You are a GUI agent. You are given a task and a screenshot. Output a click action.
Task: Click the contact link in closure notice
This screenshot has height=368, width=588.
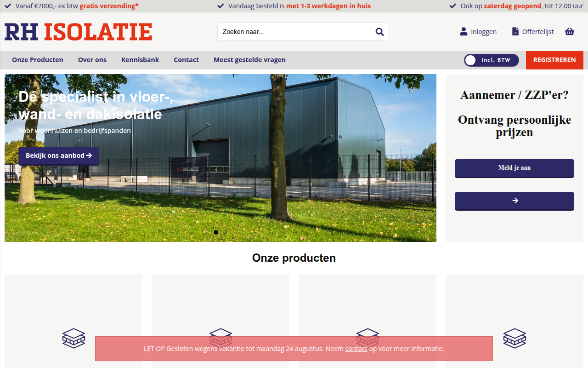tap(356, 349)
